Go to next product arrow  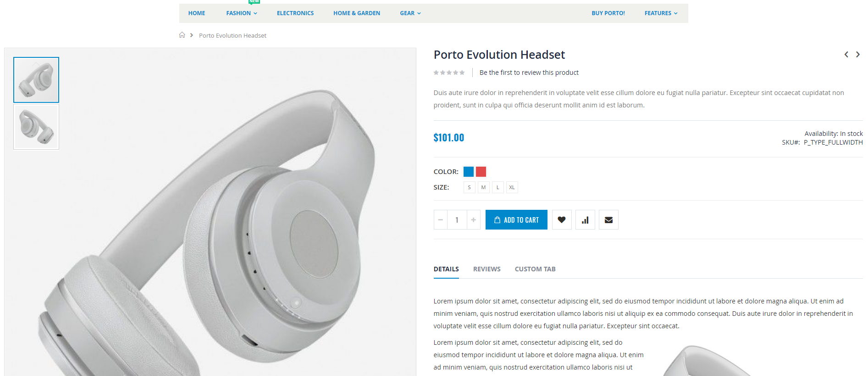(x=858, y=55)
